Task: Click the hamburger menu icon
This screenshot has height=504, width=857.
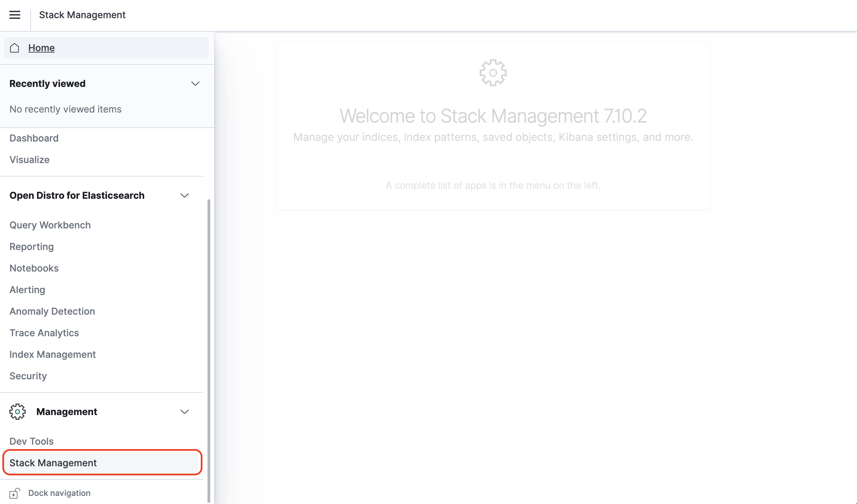Action: tap(14, 15)
